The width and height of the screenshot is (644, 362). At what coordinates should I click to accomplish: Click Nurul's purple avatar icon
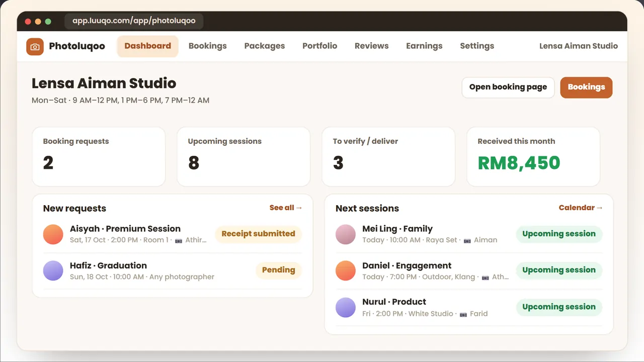click(x=346, y=307)
